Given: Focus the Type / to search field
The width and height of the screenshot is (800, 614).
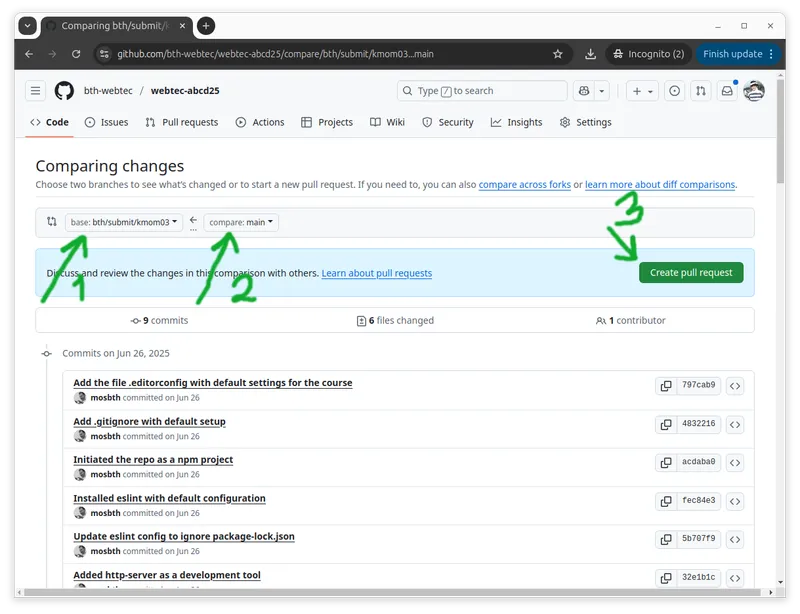Looking at the screenshot, I should click(482, 91).
